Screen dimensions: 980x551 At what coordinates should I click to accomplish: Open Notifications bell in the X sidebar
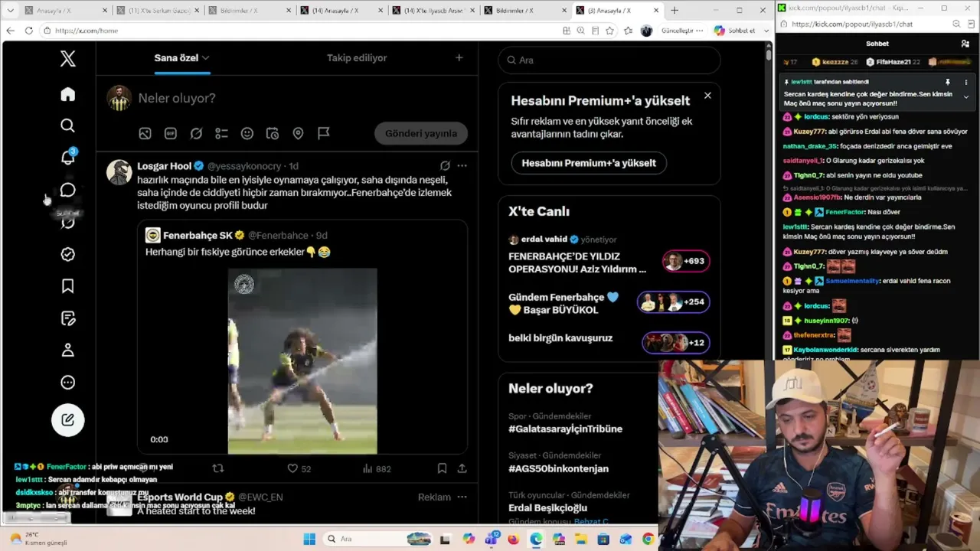point(68,157)
